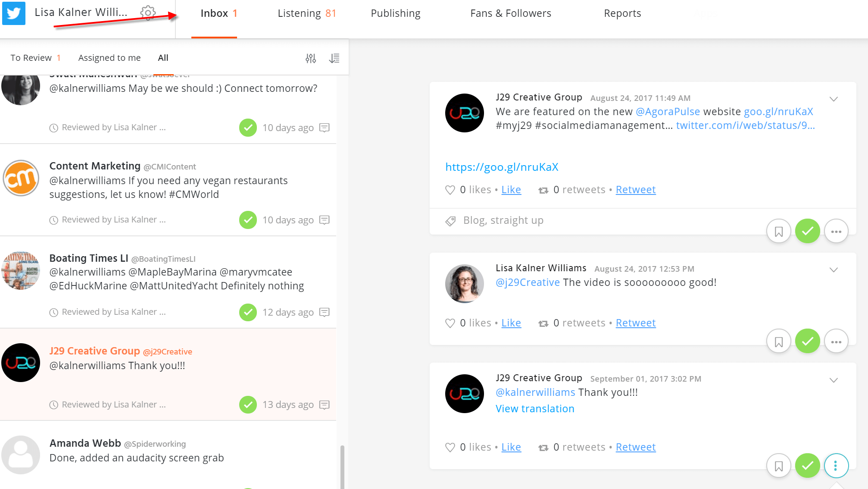
Task: Toggle green review check on 'We are featured' tweet
Action: tap(808, 232)
